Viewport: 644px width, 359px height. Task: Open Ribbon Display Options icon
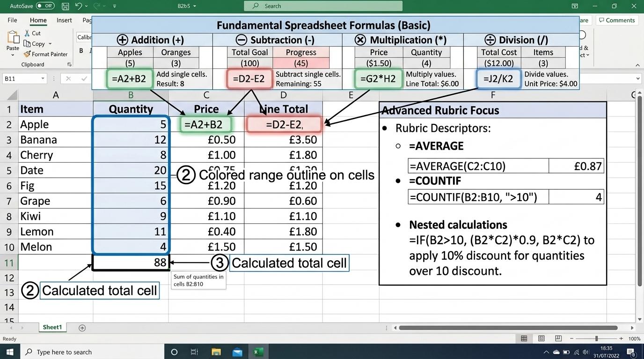coord(575,6)
